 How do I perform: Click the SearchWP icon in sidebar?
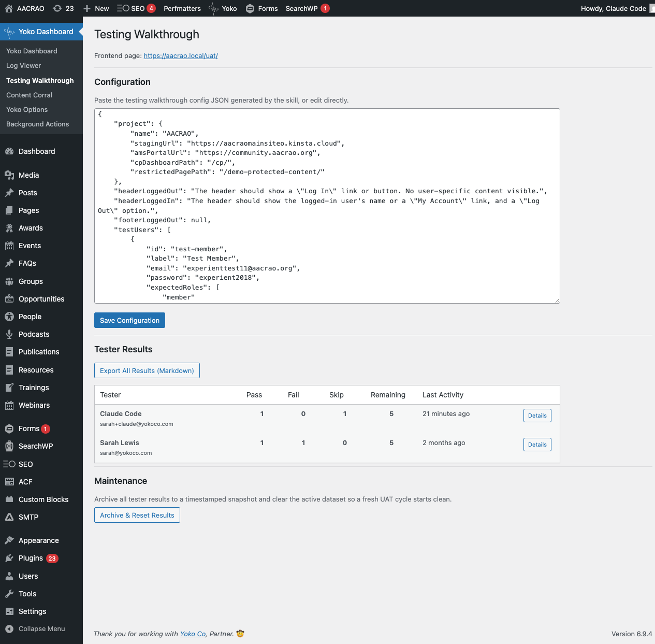[x=9, y=446]
